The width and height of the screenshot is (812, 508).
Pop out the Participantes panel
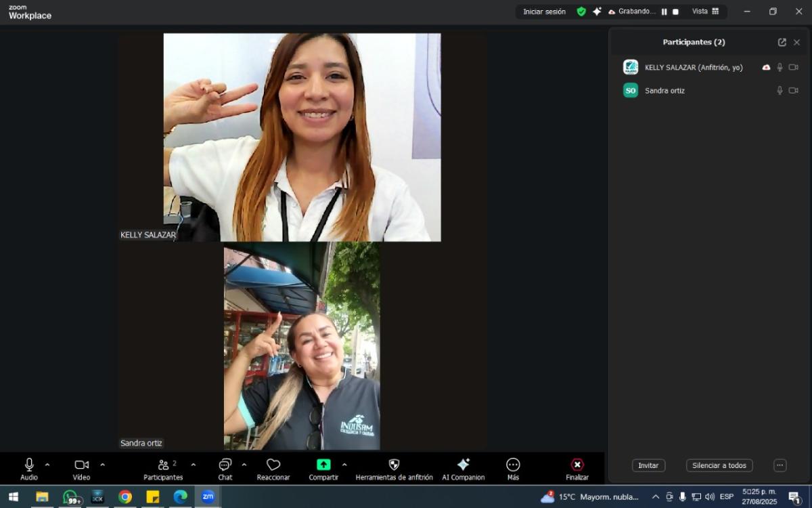pos(782,42)
